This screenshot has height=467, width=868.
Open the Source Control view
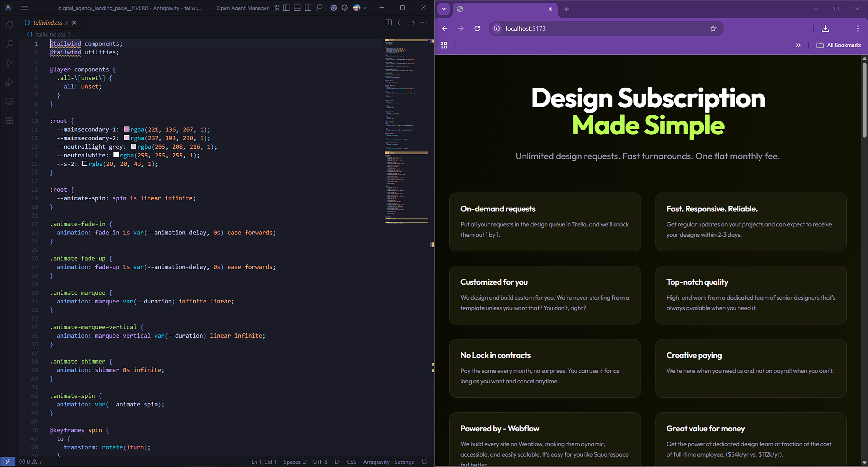point(9,63)
